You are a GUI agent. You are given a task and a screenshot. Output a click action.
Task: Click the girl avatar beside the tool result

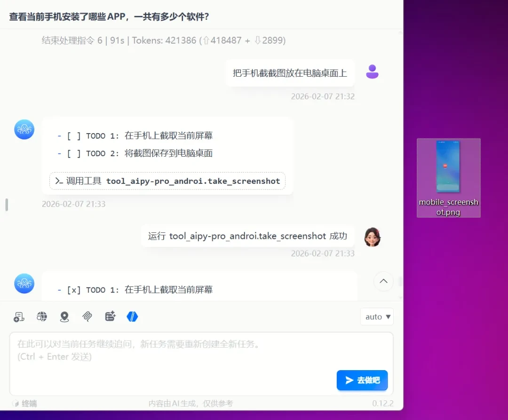(x=372, y=237)
